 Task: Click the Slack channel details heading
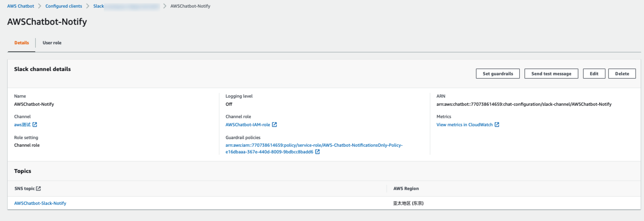coord(42,69)
